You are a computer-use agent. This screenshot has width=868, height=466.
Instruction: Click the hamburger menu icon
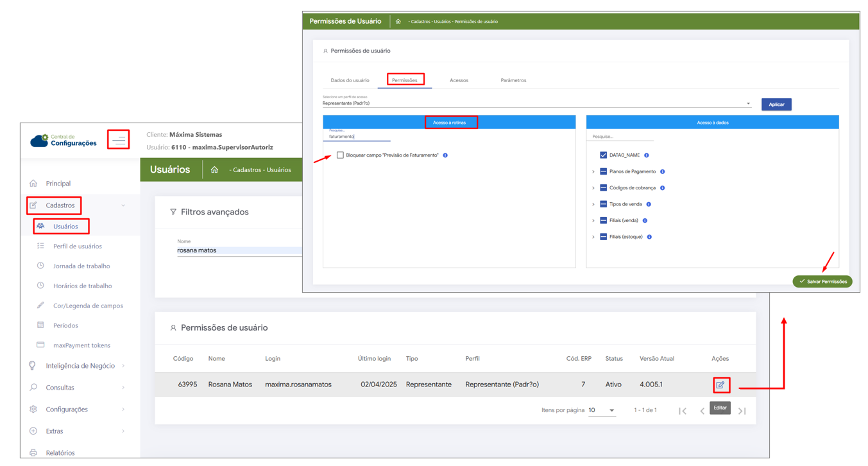click(x=119, y=139)
